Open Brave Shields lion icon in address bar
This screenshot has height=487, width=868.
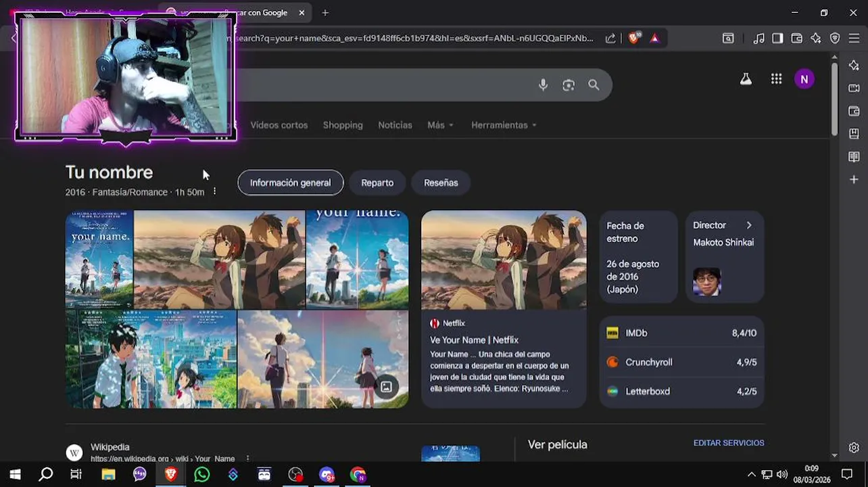tap(633, 39)
